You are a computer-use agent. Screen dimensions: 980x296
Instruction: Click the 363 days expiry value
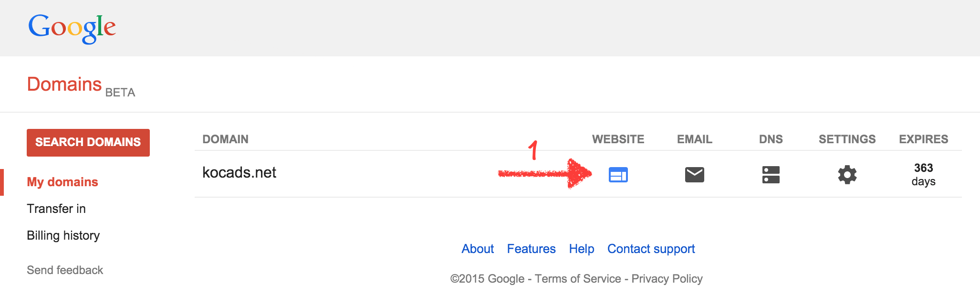click(x=923, y=175)
